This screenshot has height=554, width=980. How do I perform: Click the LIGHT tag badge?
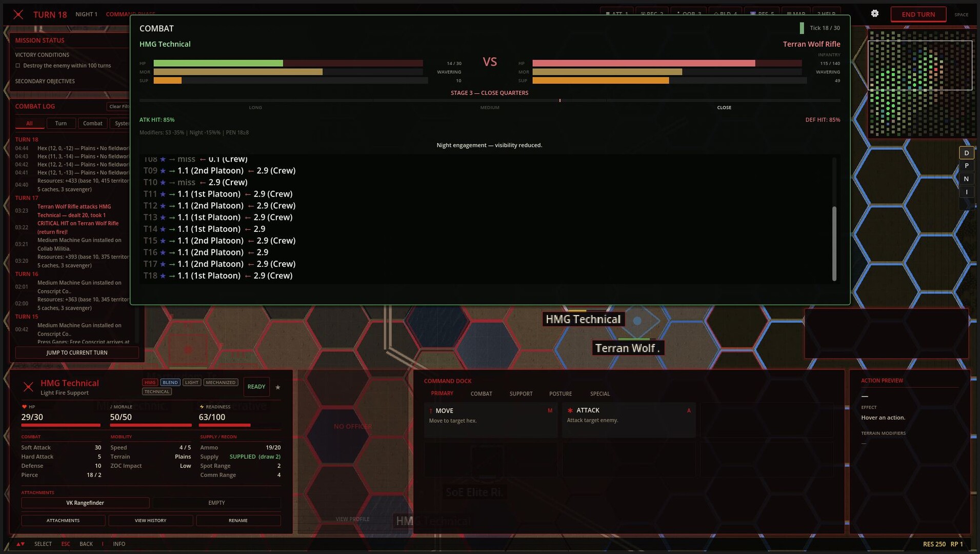192,383
